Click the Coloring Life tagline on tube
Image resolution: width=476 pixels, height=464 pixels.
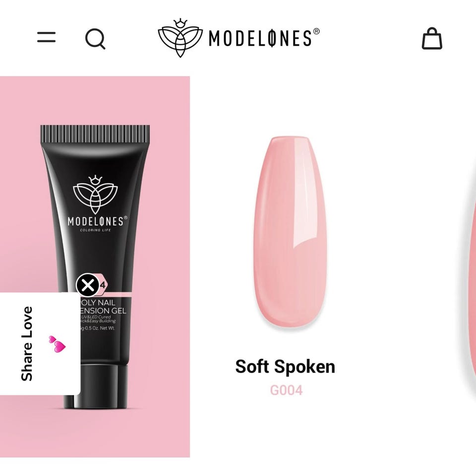click(x=95, y=230)
